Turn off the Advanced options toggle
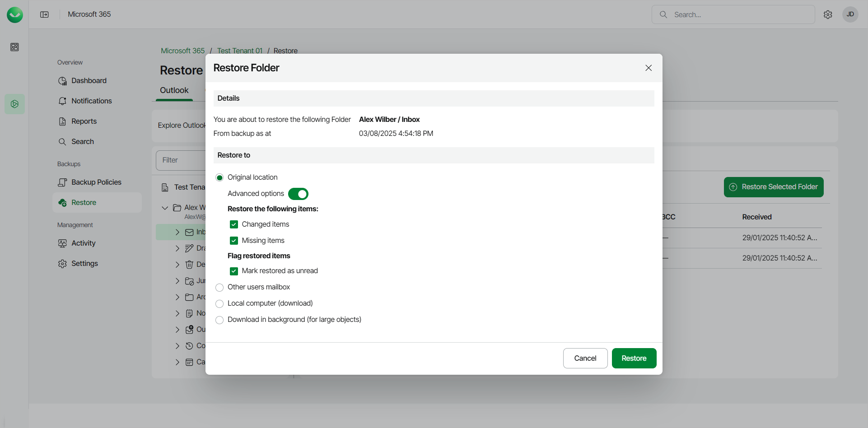This screenshot has width=868, height=428. click(x=298, y=194)
